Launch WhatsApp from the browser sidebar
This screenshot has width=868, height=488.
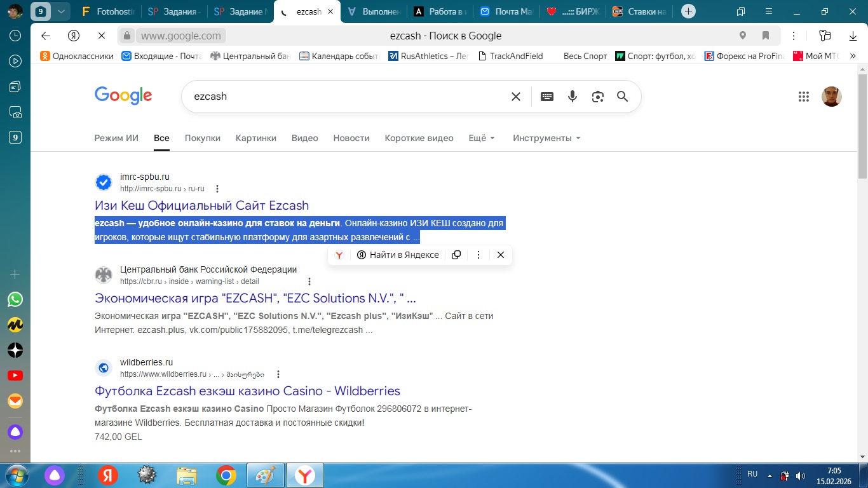coord(15,299)
